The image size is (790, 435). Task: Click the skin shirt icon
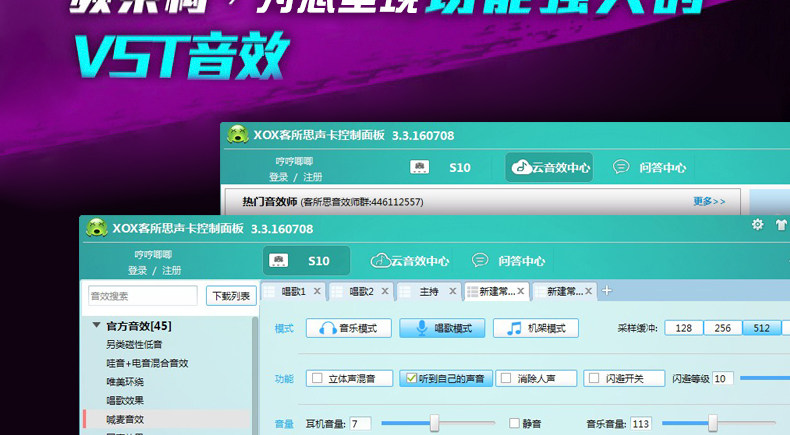[x=781, y=224]
